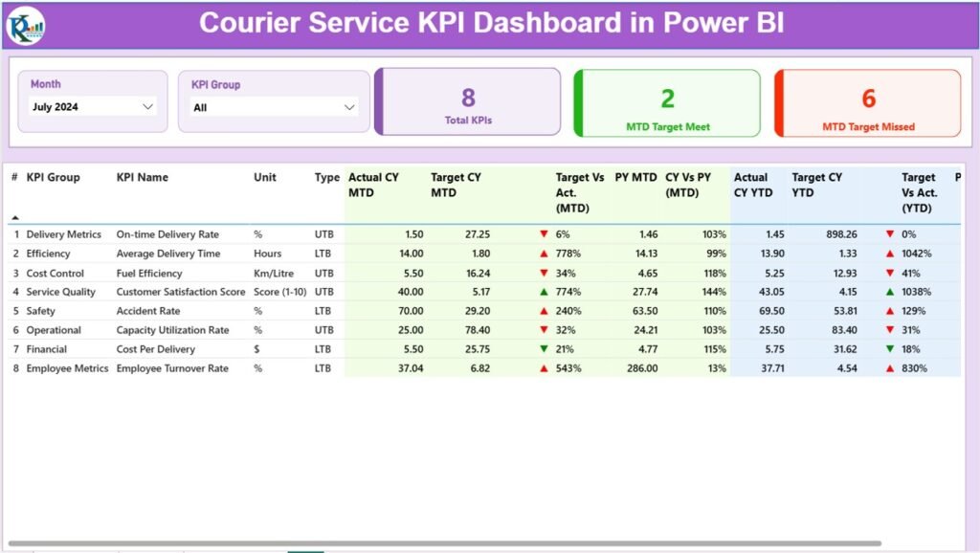Click the sort indicator beneath the # column header
This screenshot has width=980, height=553.
pos(13,215)
